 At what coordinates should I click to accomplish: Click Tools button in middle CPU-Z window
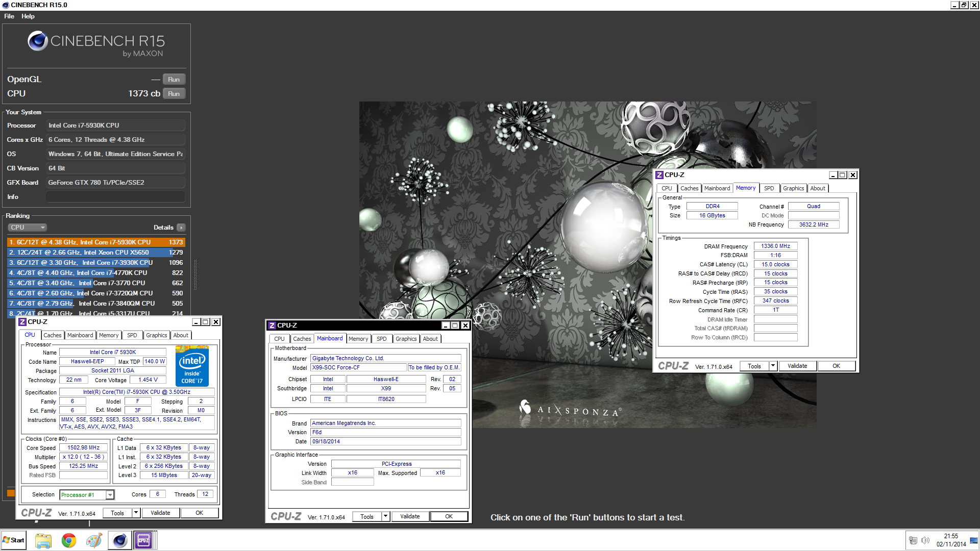coord(367,517)
